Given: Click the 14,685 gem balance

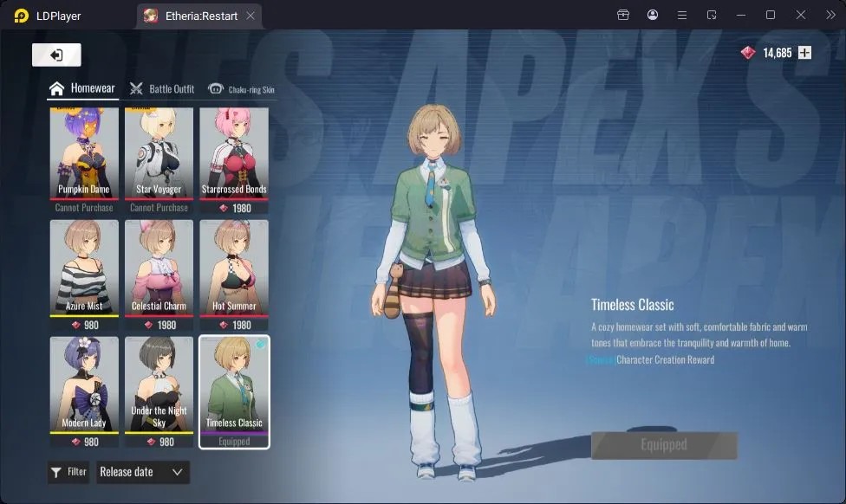Looking at the screenshot, I should [778, 53].
